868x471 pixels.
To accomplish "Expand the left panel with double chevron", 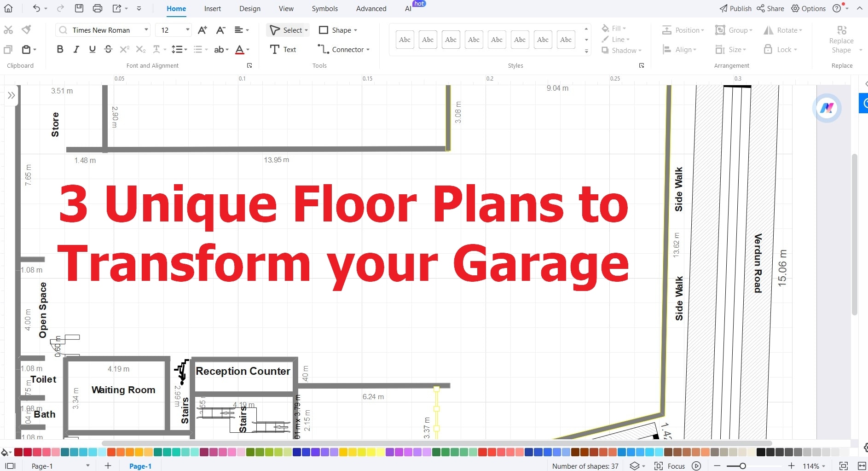I will 11,95.
